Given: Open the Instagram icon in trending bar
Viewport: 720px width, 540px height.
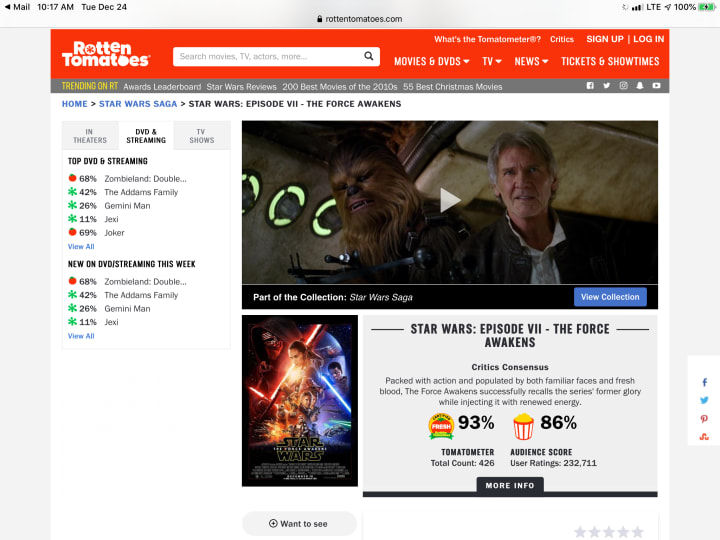Looking at the screenshot, I should point(623,86).
